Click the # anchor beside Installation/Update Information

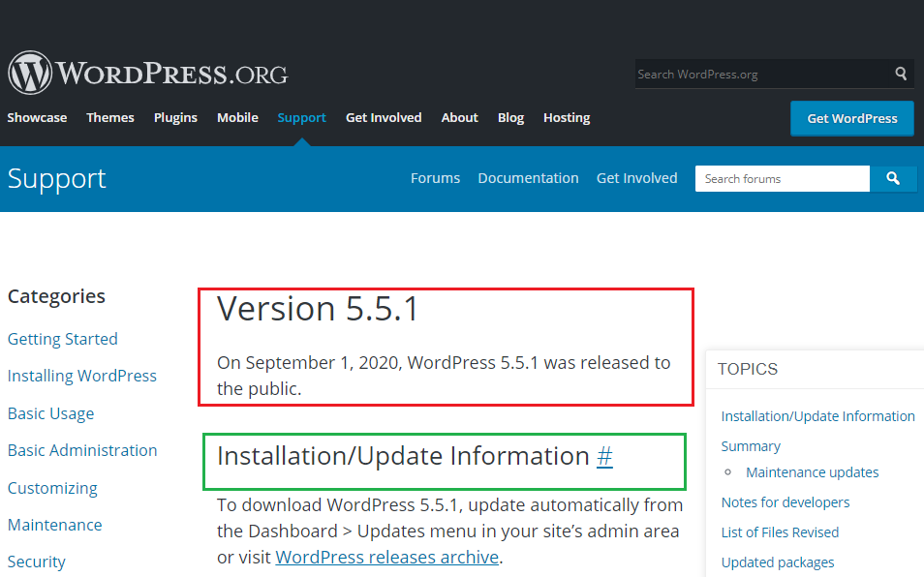pyautogui.click(x=604, y=456)
